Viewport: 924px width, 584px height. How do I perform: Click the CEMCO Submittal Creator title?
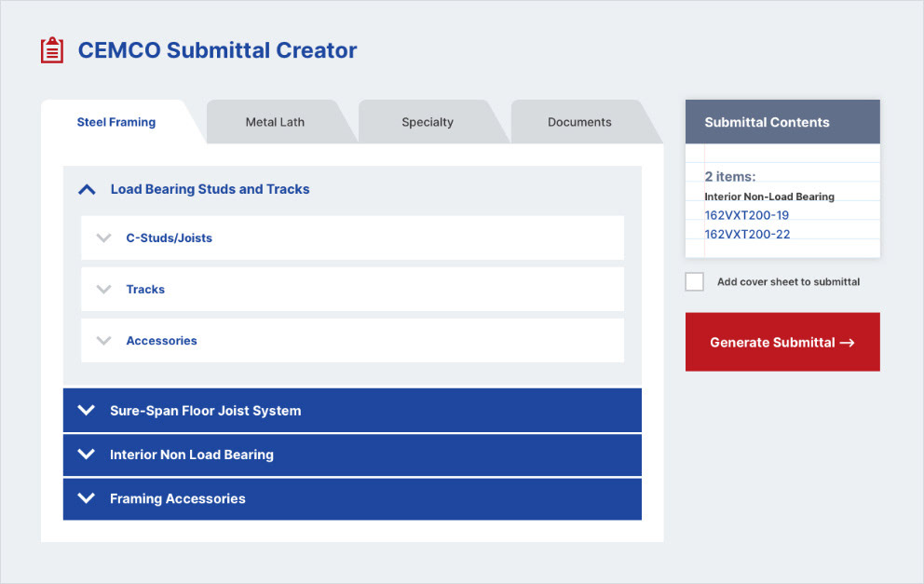click(x=217, y=50)
